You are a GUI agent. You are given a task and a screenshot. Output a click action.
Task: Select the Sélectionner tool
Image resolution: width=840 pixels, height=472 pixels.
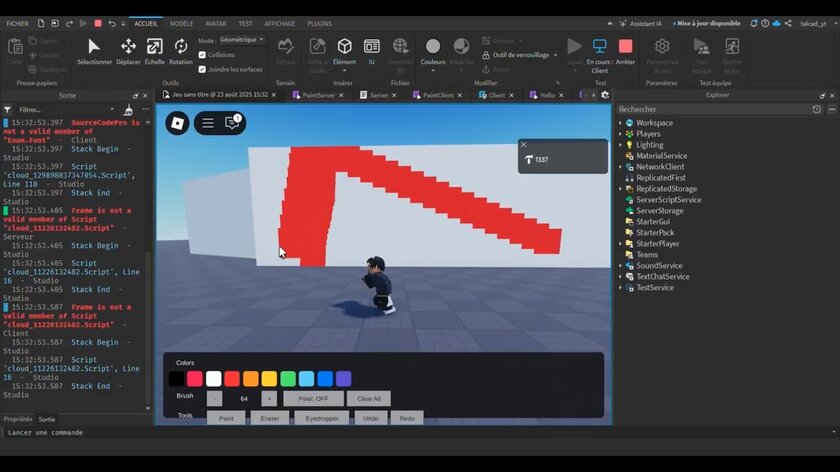point(94,51)
